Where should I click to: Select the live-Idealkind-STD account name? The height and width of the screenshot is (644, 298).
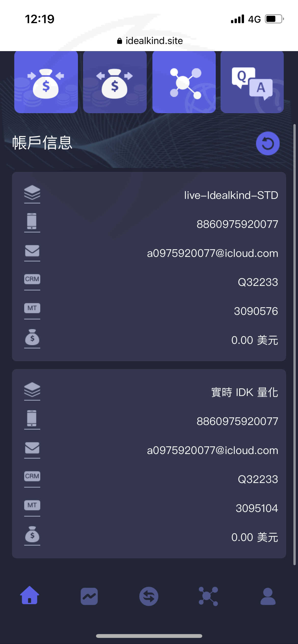tap(231, 195)
